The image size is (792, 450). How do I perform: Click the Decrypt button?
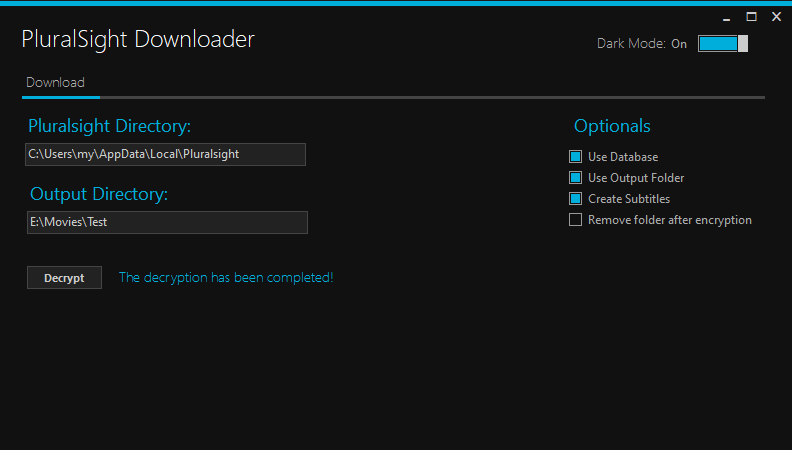tap(64, 278)
